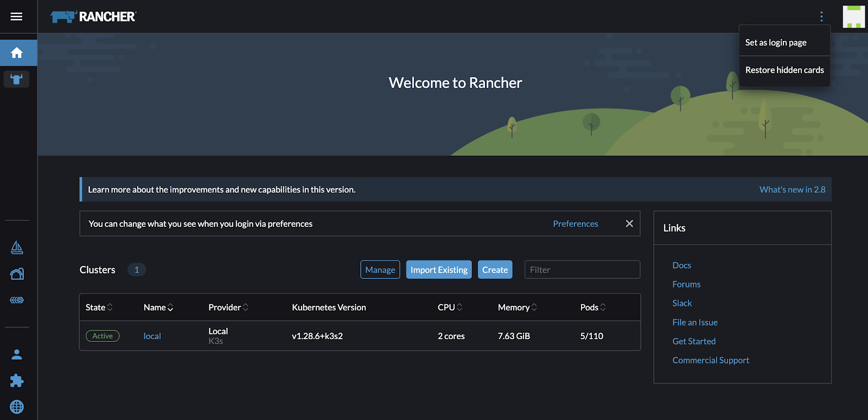
Task: Sort clusters by Memory column
Action: (518, 307)
